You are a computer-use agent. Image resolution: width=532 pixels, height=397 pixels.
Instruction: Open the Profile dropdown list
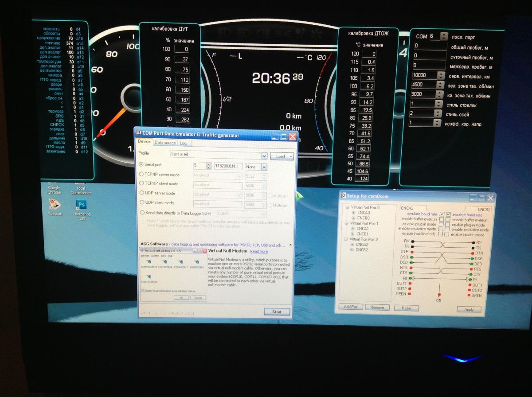[264, 156]
